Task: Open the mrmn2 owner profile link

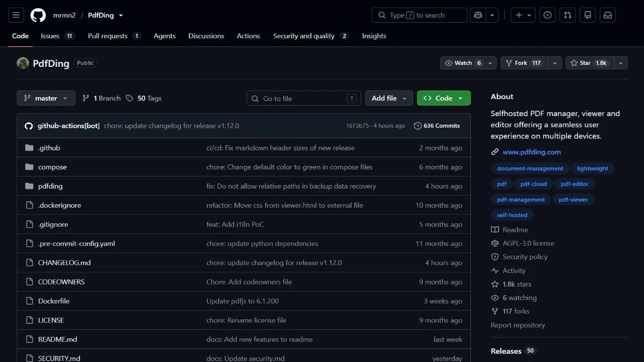Action: [x=64, y=16]
